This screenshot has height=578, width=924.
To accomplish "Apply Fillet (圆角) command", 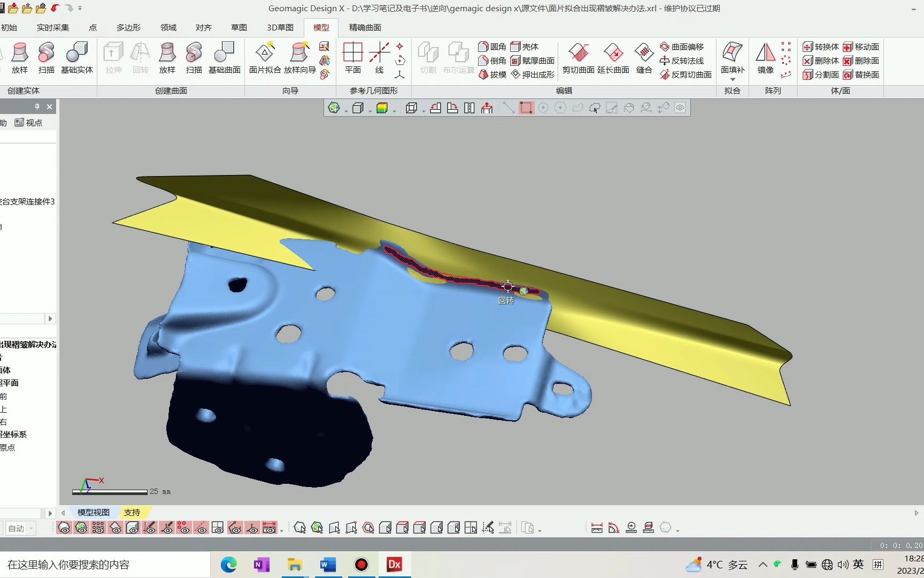I will (x=492, y=47).
